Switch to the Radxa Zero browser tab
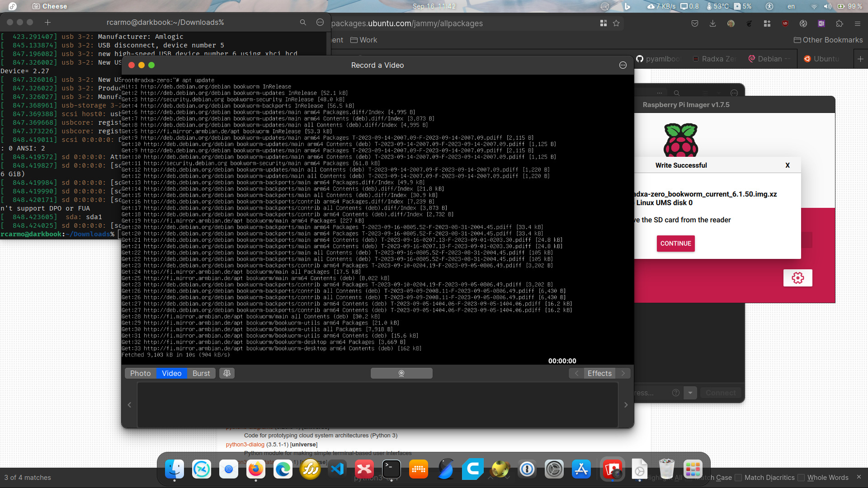 point(715,59)
